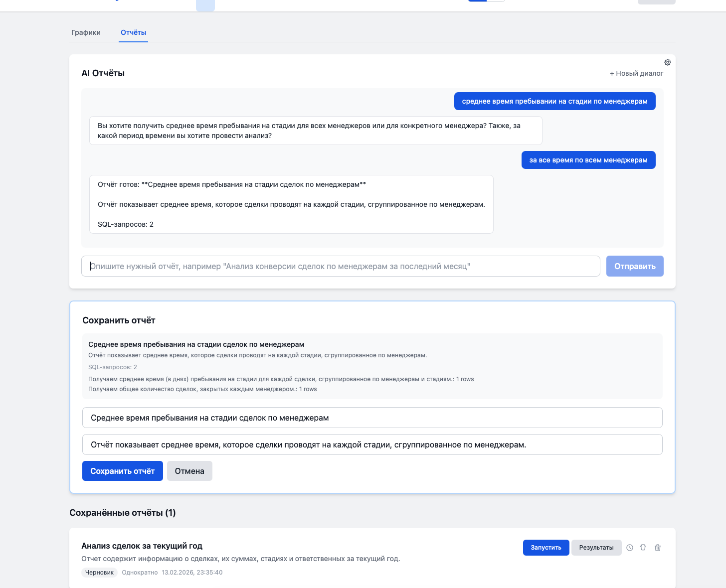Click the Черновик status badge

click(99, 572)
